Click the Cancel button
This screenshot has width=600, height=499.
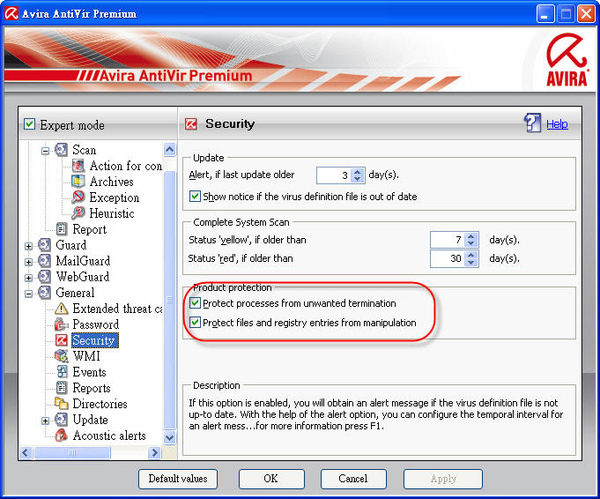353,478
